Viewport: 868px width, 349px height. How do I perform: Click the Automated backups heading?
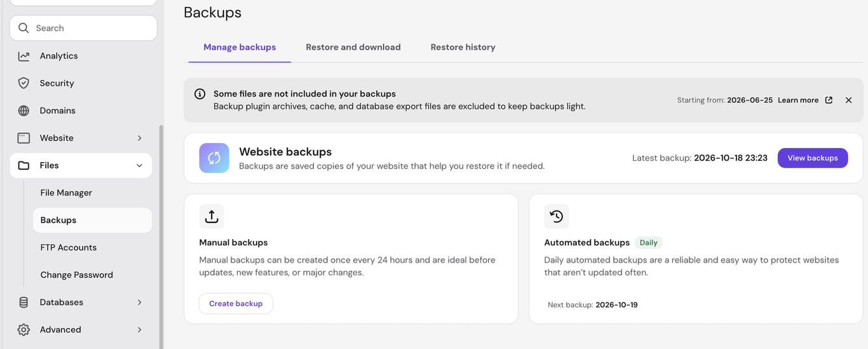[587, 243]
